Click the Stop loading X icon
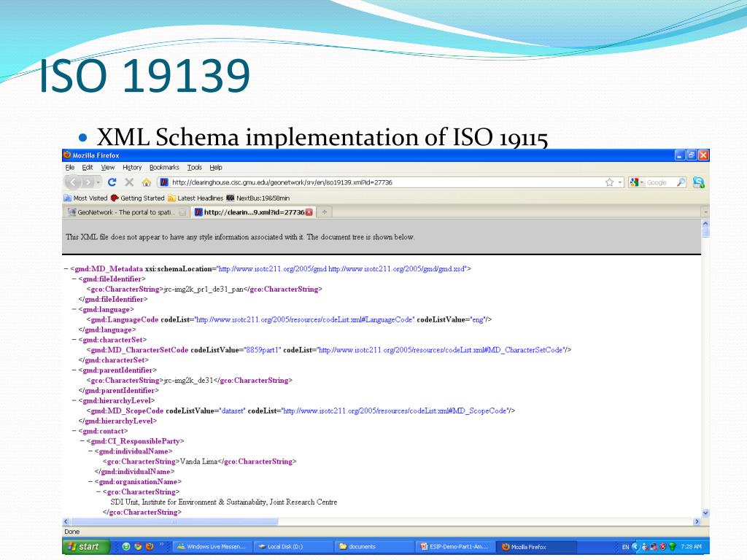Screen dimensions: 747x560 (x=129, y=182)
